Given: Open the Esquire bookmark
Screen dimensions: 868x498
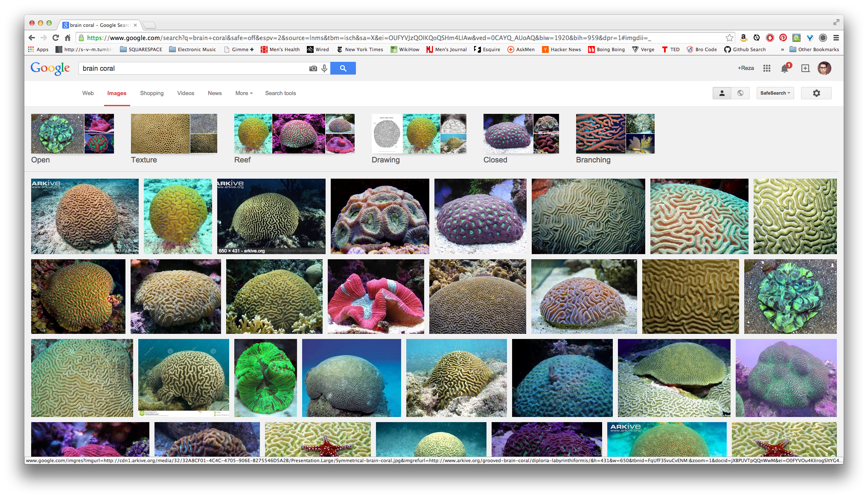Looking at the screenshot, I should [x=487, y=49].
